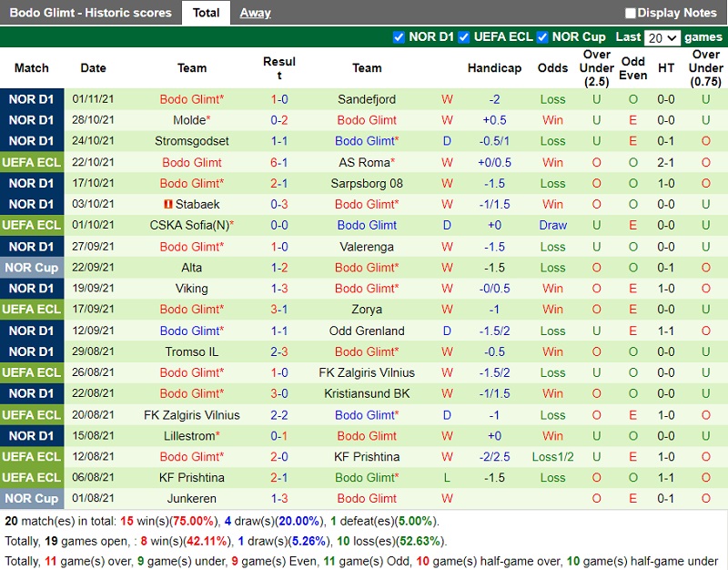Click the 2-1 result at KF Prishtina

coord(279,477)
